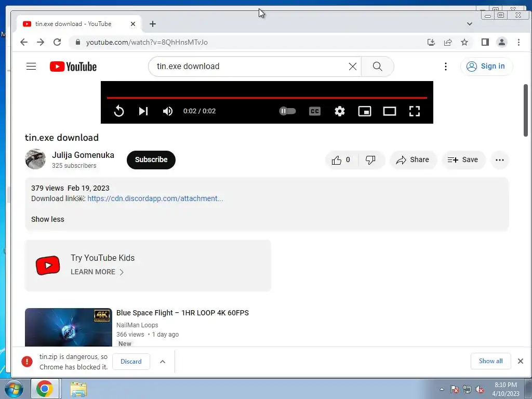Open Julija Gomenuka channel avatar
This screenshot has width=532, height=399.
click(35, 159)
